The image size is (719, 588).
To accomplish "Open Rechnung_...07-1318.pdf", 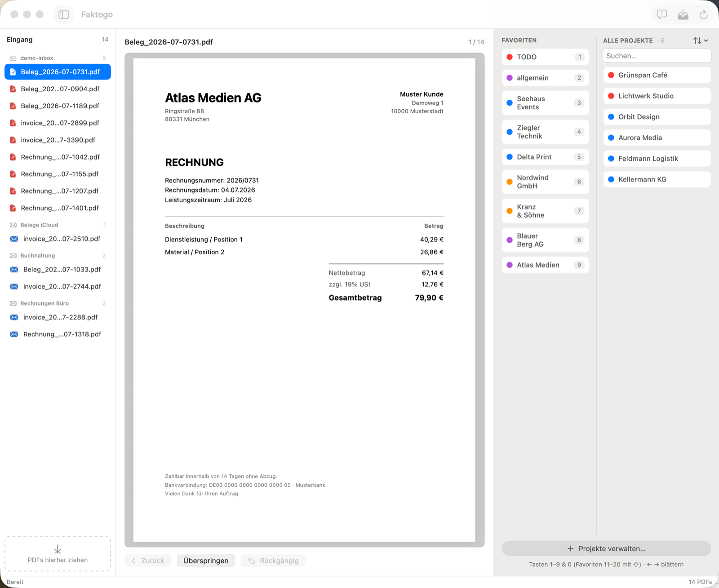I will [x=58, y=334].
